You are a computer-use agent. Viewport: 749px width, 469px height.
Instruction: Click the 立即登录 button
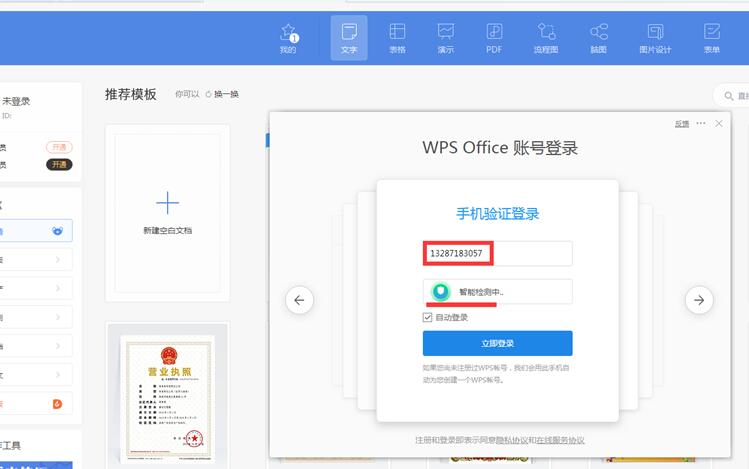497,343
